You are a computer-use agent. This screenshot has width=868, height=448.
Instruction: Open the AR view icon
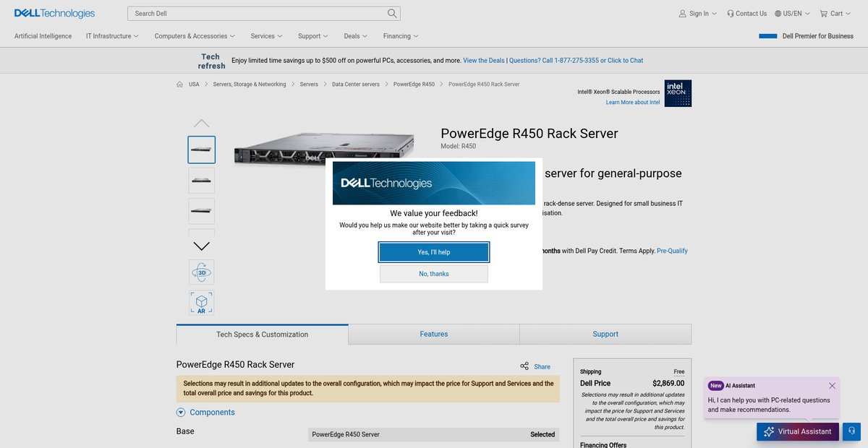[x=202, y=303]
